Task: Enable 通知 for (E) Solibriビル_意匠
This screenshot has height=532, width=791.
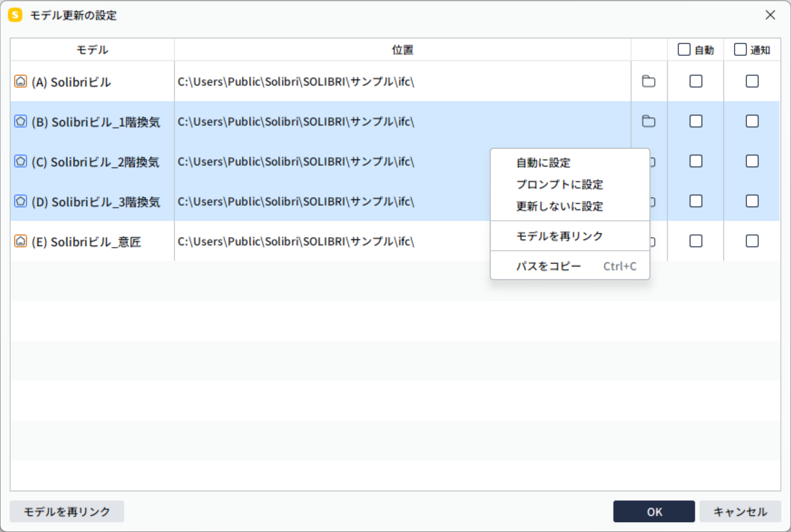Action: click(752, 241)
